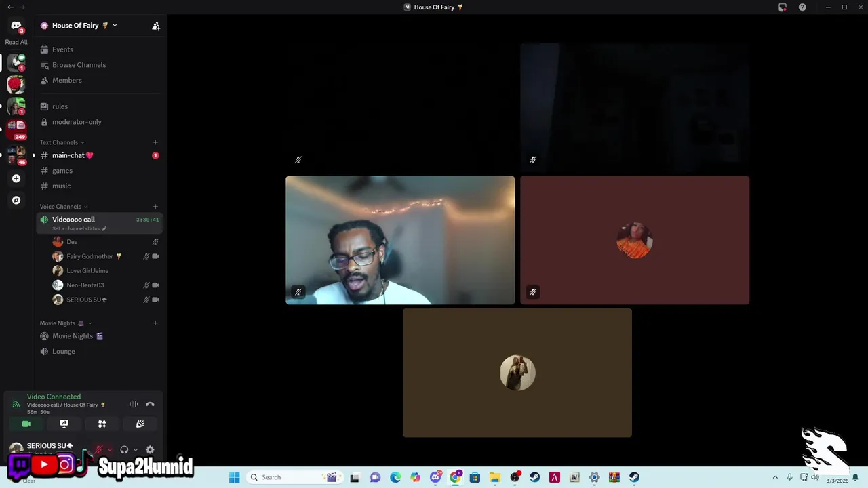This screenshot has width=868, height=488.
Task: Invite people to the House Of Fairy server
Action: (156, 26)
